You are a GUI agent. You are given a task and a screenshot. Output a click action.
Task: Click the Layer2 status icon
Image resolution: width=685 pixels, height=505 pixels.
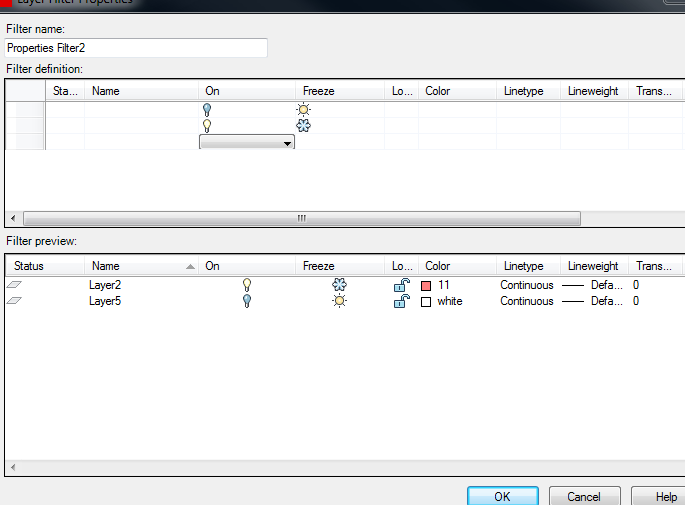point(15,285)
